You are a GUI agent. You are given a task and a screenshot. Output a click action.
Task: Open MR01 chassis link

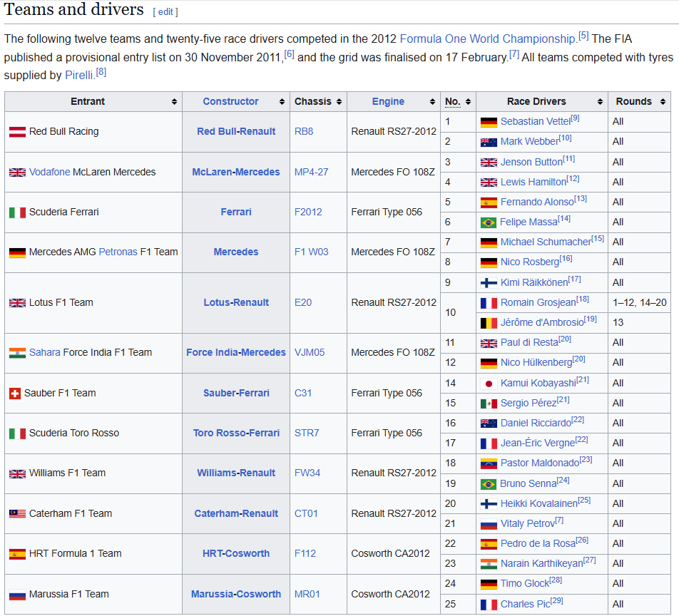click(x=307, y=595)
